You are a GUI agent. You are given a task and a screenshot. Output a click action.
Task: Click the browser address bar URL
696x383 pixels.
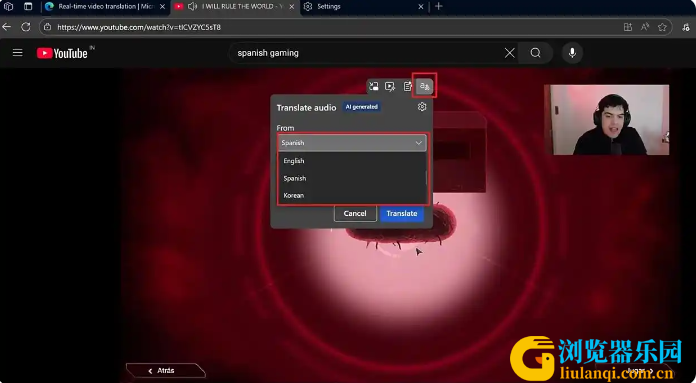pos(139,28)
